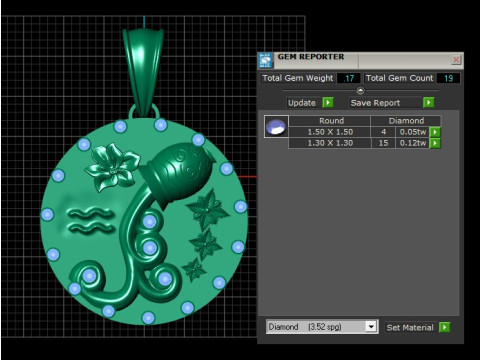Click the GEM REPORTER title bar
Image resolution: width=480 pixels, height=360 pixels.
click(x=360, y=60)
